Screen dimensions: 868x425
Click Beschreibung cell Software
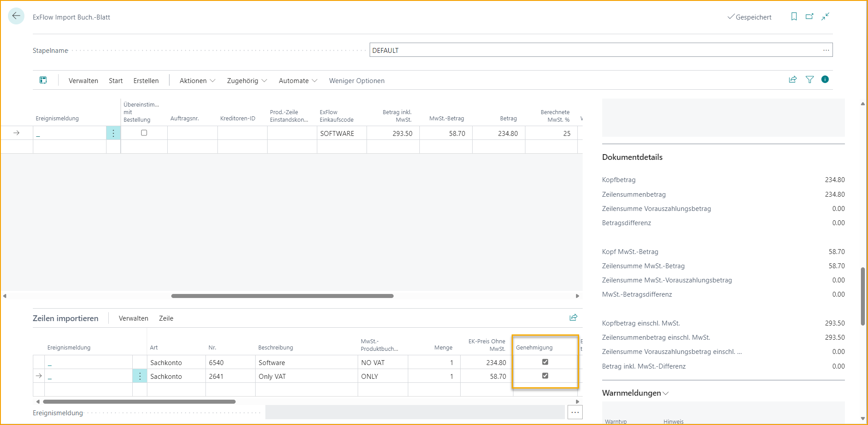[307, 362]
